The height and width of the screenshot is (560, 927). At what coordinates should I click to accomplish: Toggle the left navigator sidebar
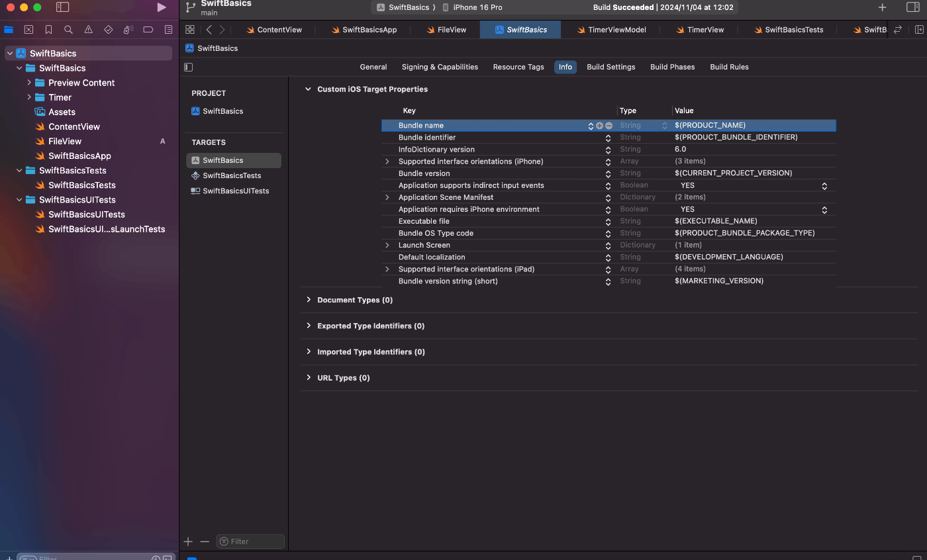[62, 7]
